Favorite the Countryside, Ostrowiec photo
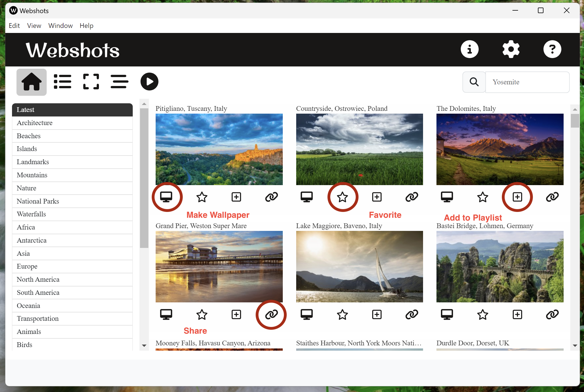This screenshot has width=584, height=392. click(x=342, y=197)
